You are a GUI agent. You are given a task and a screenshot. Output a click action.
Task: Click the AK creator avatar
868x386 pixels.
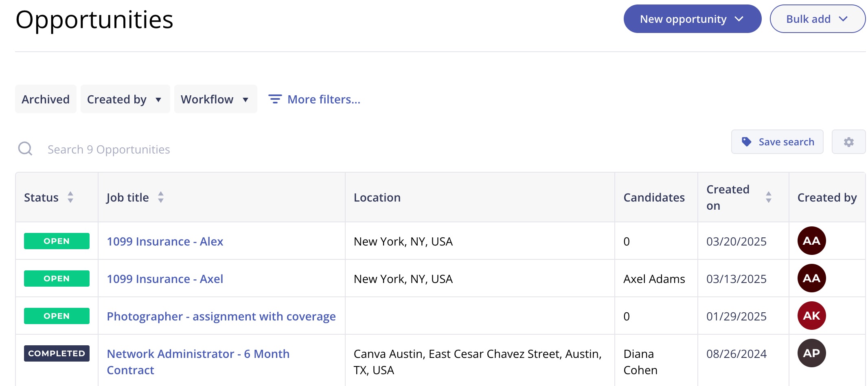(811, 316)
